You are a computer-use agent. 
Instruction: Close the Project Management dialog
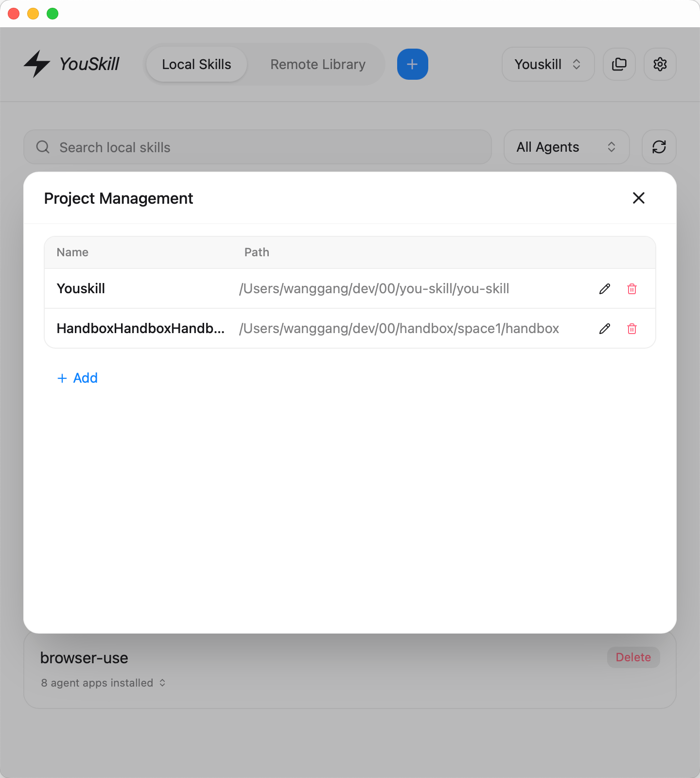coord(638,198)
